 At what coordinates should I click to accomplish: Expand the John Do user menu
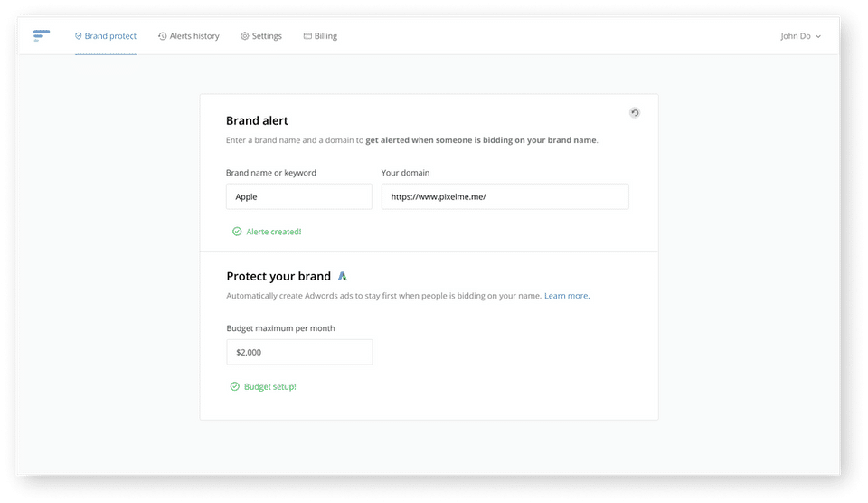click(800, 36)
